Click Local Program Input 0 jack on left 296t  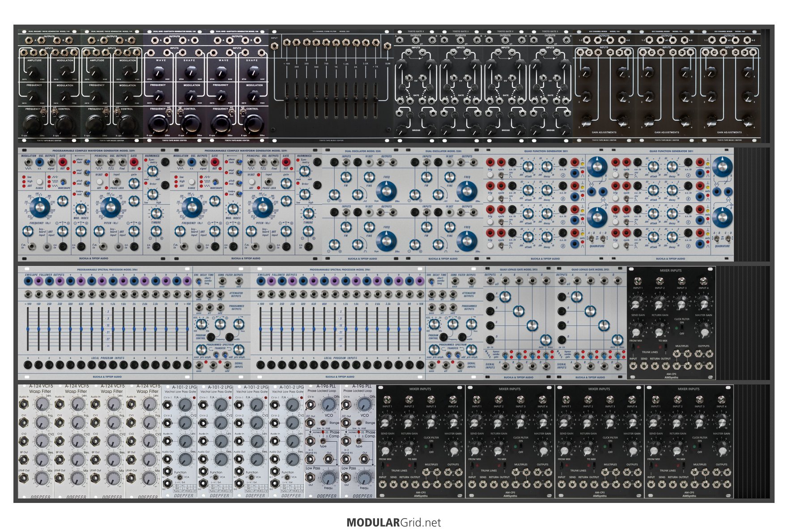[x=28, y=365]
